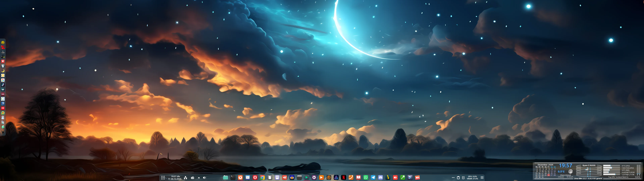Launch the terminal from the taskbar
The width and height of the screenshot is (644, 181).
[233, 177]
